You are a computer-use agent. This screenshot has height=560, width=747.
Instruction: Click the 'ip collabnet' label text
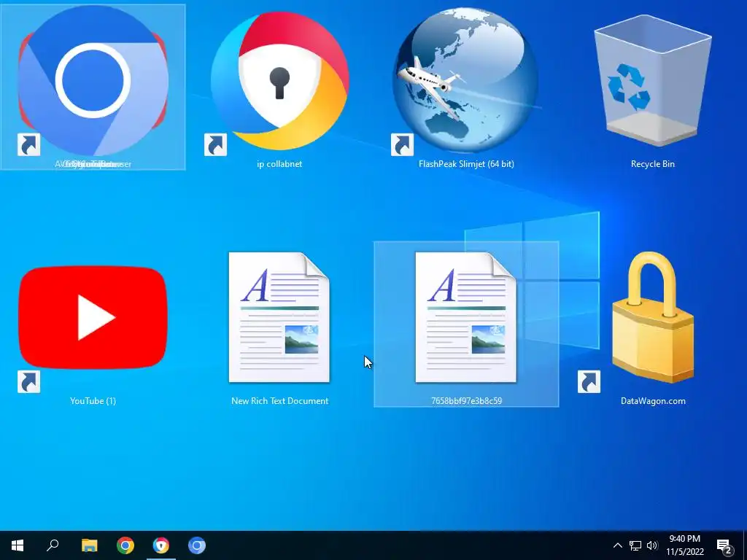tap(279, 164)
